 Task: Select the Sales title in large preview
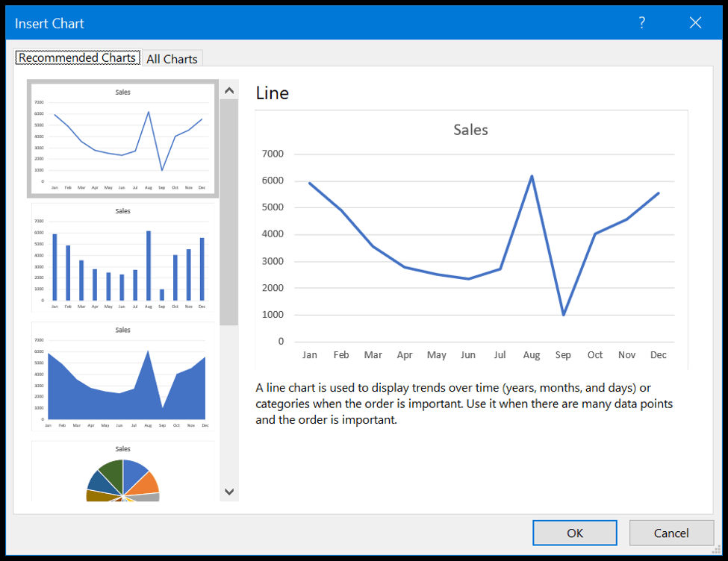point(471,130)
